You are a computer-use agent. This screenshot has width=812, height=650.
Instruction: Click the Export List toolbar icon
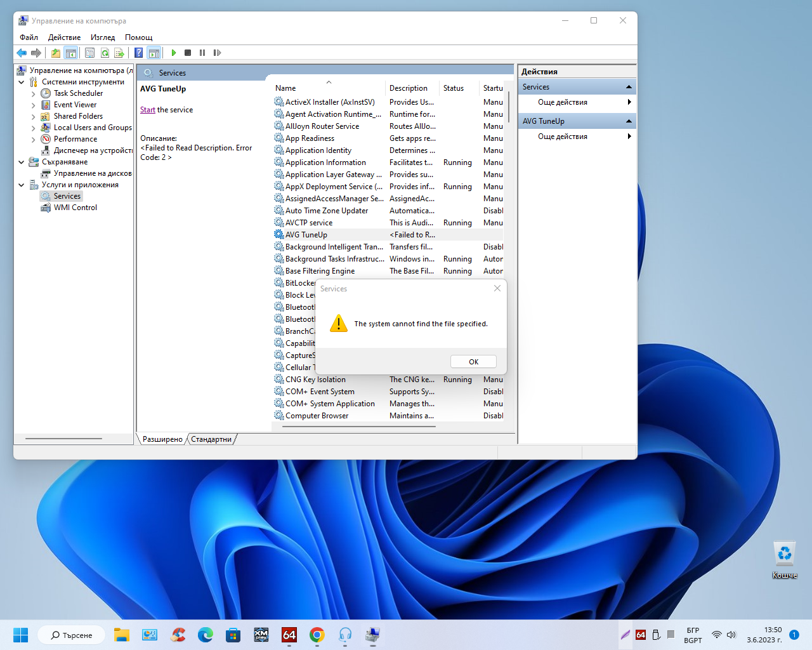119,53
